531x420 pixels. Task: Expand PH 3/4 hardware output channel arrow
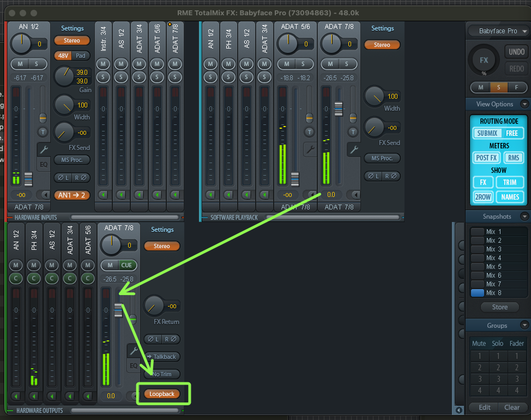pos(34,395)
